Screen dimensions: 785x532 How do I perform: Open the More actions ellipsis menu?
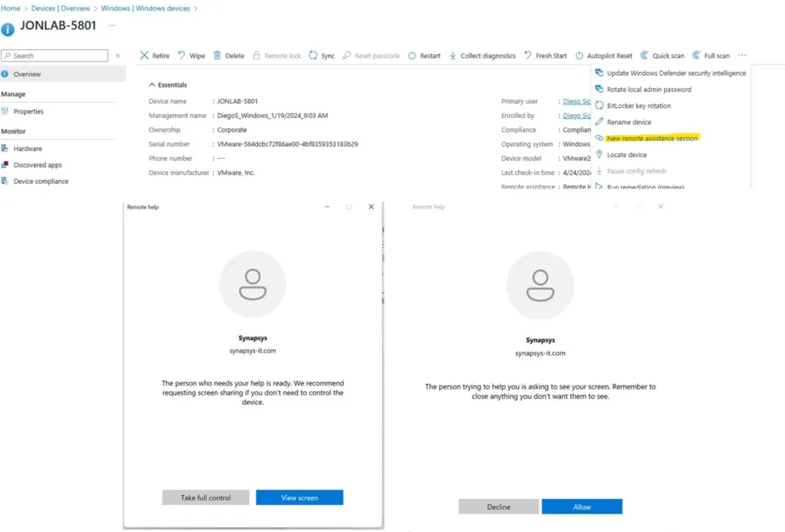[x=741, y=55]
